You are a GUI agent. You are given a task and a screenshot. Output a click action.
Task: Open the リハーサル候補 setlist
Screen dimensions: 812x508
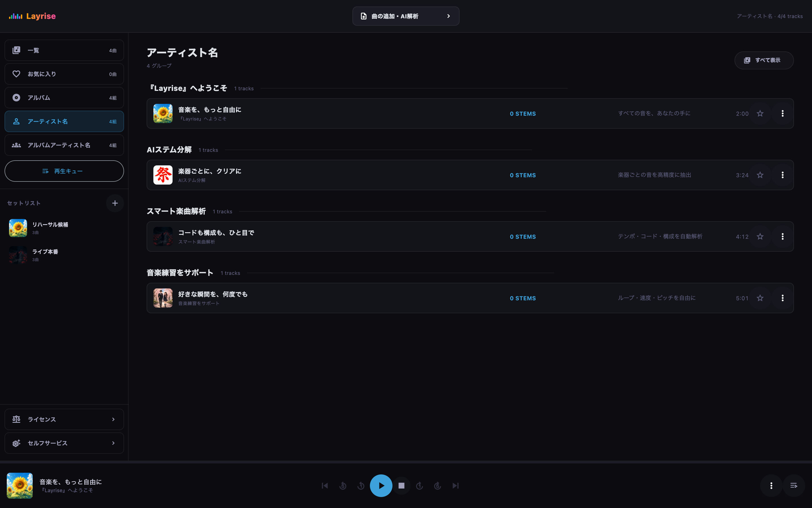click(64, 228)
